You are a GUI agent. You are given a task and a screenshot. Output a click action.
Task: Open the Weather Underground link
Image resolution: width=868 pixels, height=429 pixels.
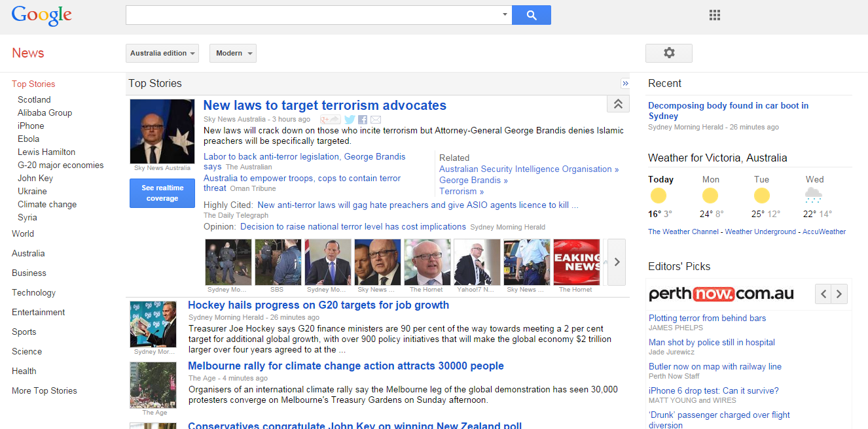point(761,232)
